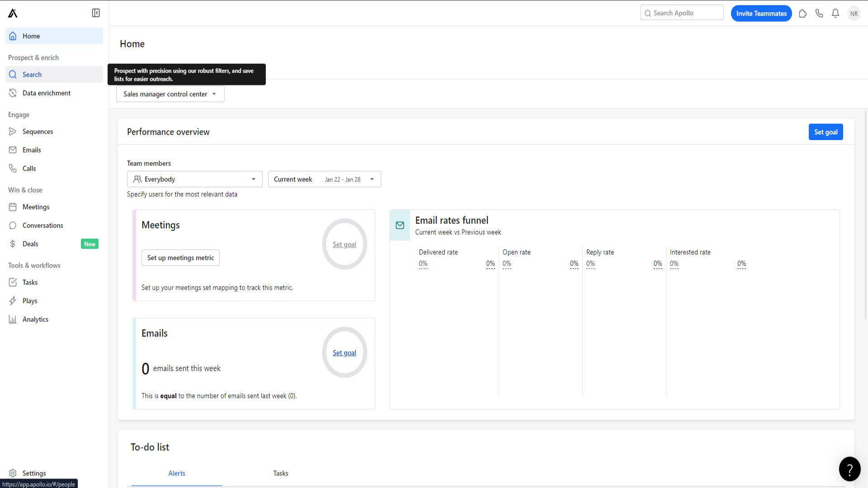Image resolution: width=868 pixels, height=488 pixels.
Task: Click the notification bell icon
Action: [x=836, y=13]
